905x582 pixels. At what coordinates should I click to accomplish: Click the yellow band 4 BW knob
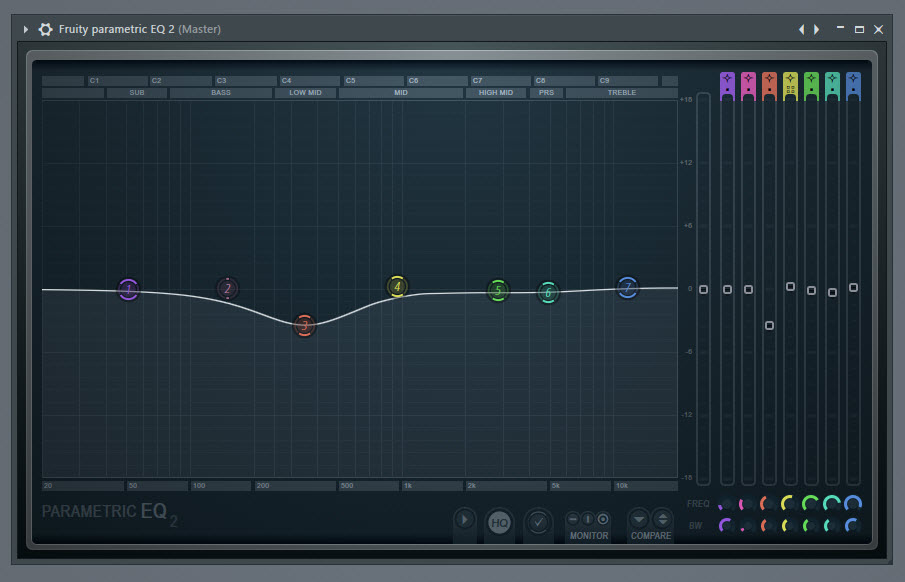pos(789,525)
